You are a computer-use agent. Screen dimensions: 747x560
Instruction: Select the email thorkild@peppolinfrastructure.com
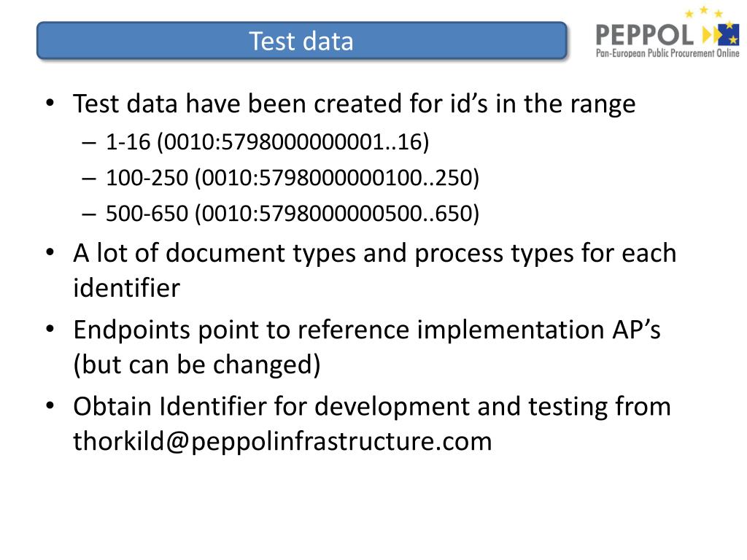282,441
